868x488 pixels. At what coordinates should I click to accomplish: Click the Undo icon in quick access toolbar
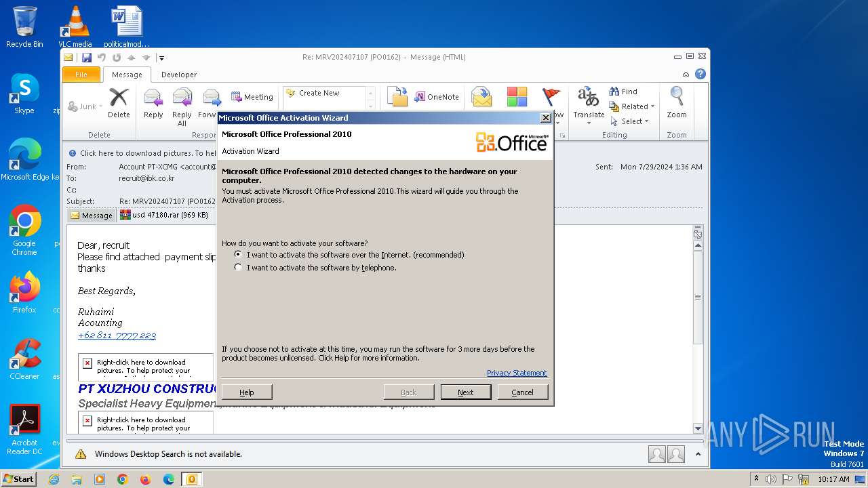(101, 58)
